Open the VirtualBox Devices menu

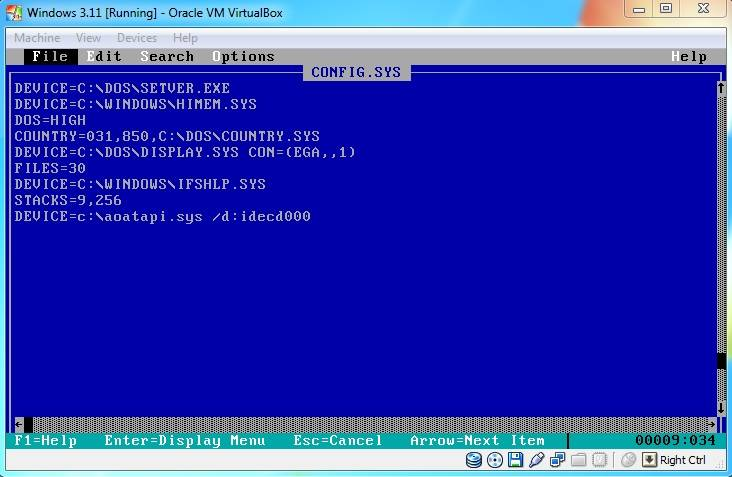click(x=137, y=38)
